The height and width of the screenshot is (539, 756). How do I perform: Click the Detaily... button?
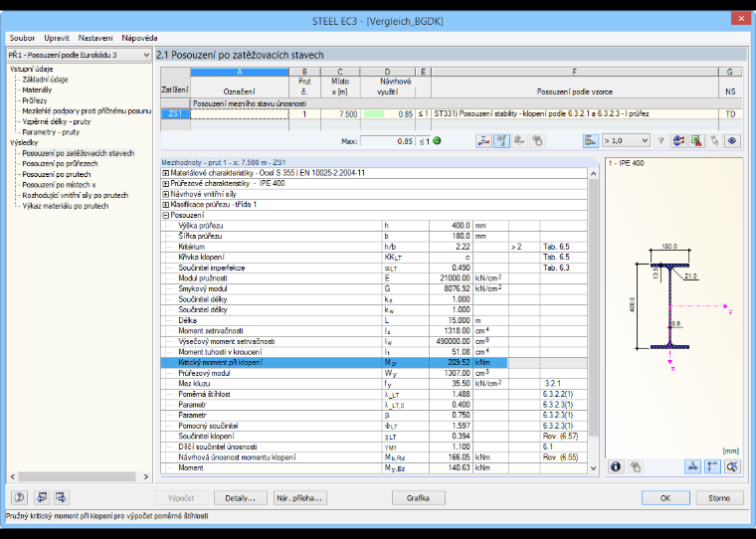[x=240, y=498]
